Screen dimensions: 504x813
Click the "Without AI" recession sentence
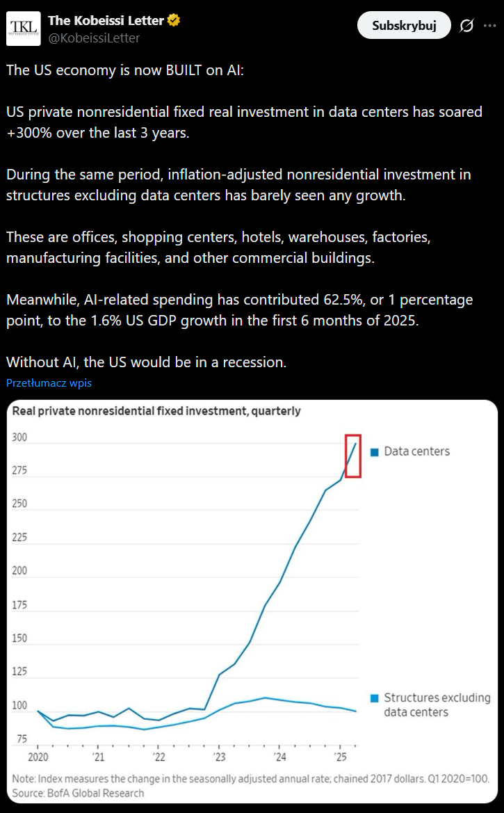(x=146, y=362)
